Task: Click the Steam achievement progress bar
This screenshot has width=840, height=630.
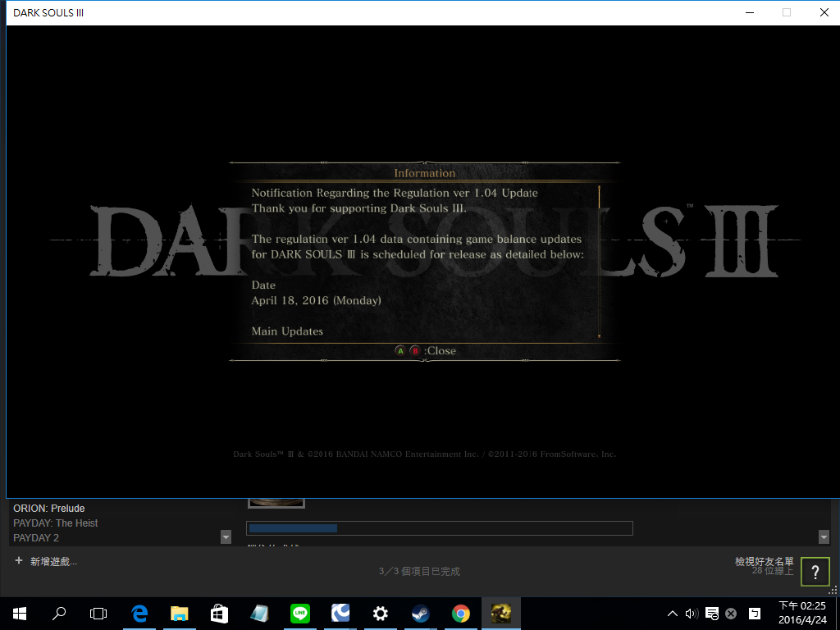Action: [440, 528]
